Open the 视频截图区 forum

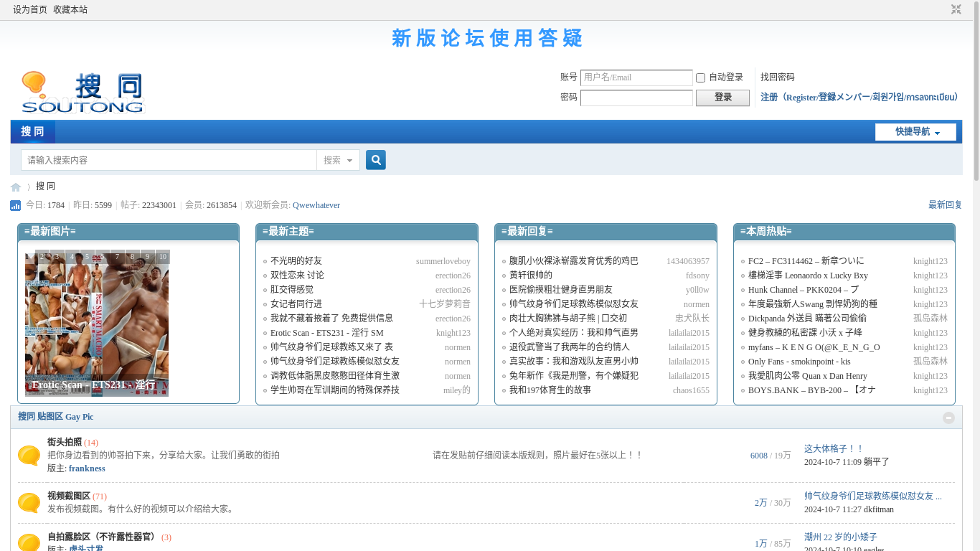click(69, 496)
